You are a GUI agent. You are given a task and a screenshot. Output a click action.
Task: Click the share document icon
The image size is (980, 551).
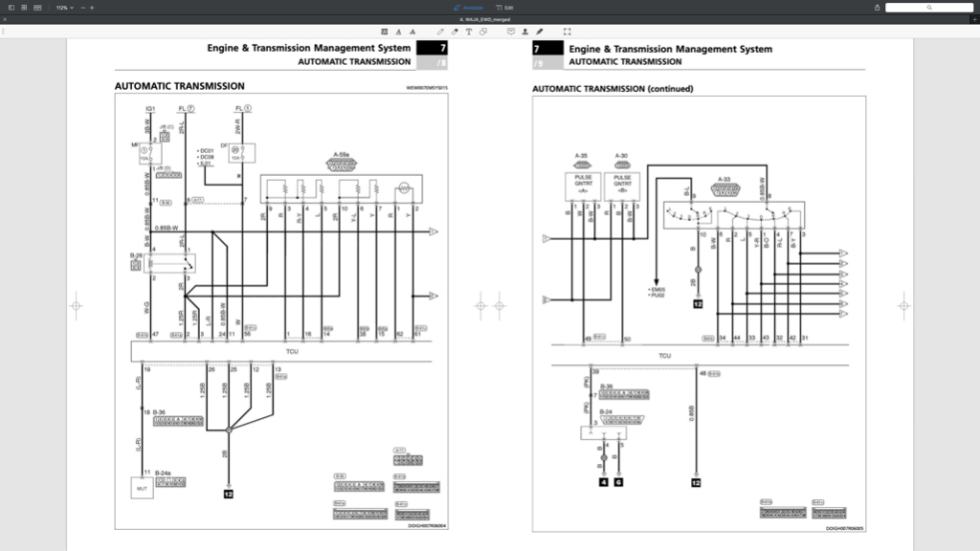[x=877, y=8]
